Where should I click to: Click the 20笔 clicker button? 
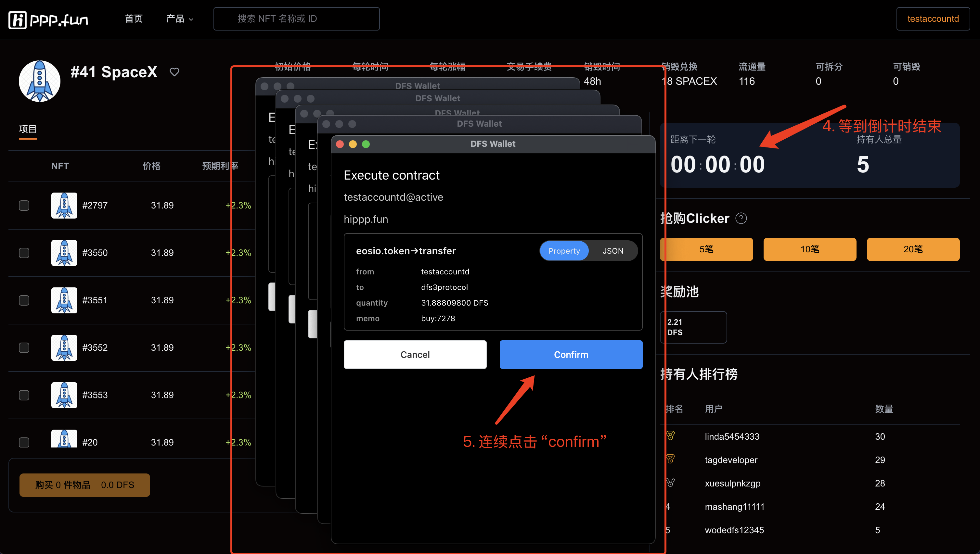913,249
